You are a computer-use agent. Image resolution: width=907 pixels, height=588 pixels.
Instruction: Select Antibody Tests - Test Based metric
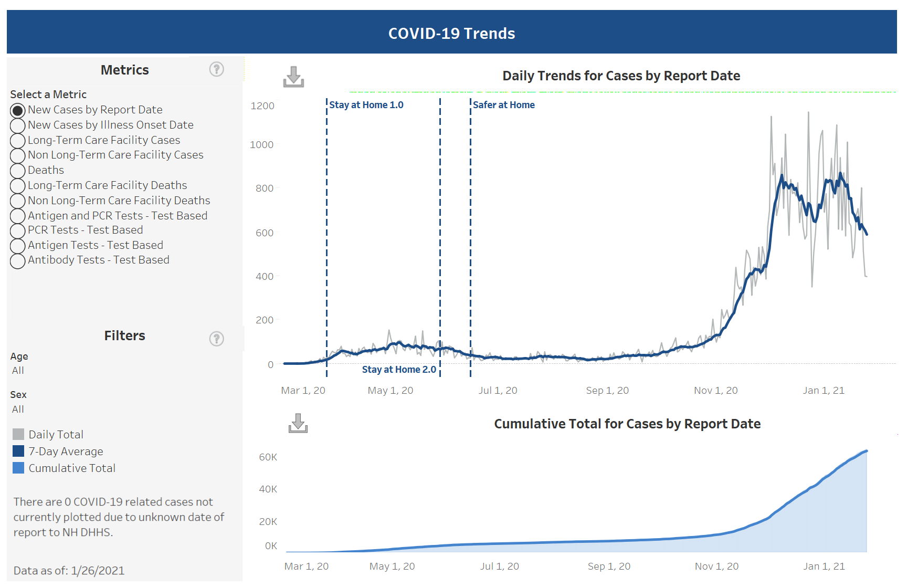18,261
